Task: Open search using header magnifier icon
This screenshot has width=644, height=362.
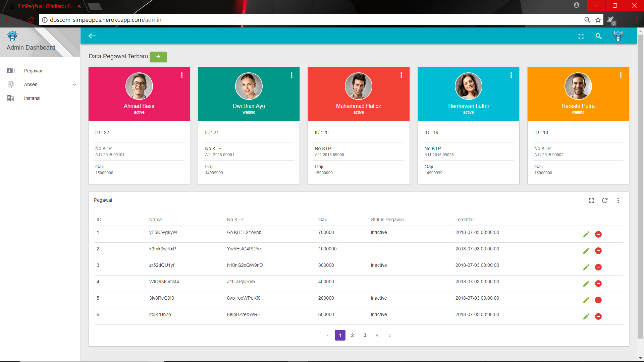Action: [x=598, y=36]
